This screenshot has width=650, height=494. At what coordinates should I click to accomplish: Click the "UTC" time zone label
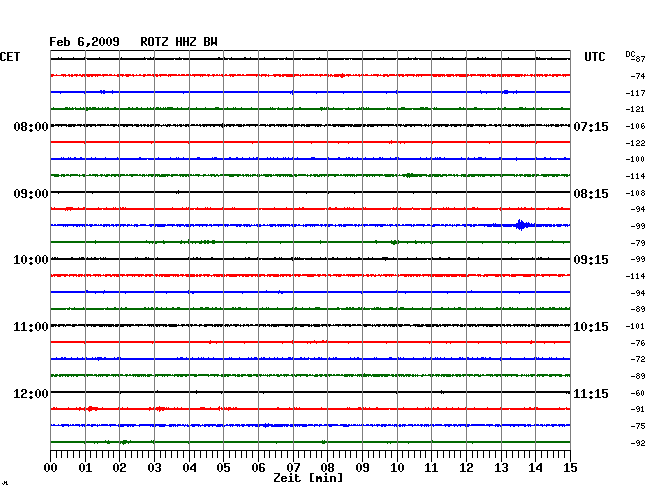point(594,57)
